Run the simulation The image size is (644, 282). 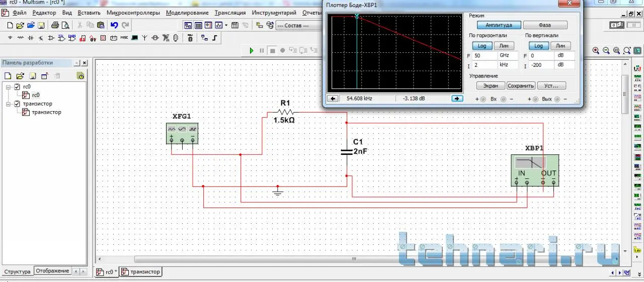252,50
